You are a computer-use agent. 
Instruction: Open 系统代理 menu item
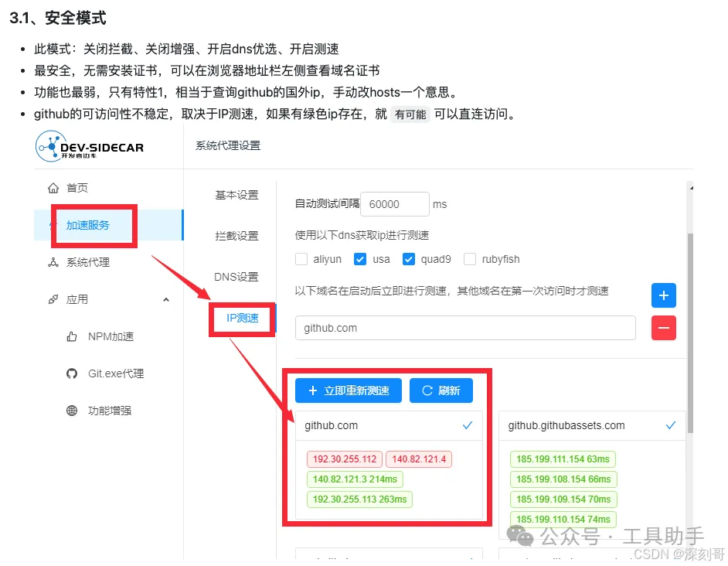(x=88, y=263)
